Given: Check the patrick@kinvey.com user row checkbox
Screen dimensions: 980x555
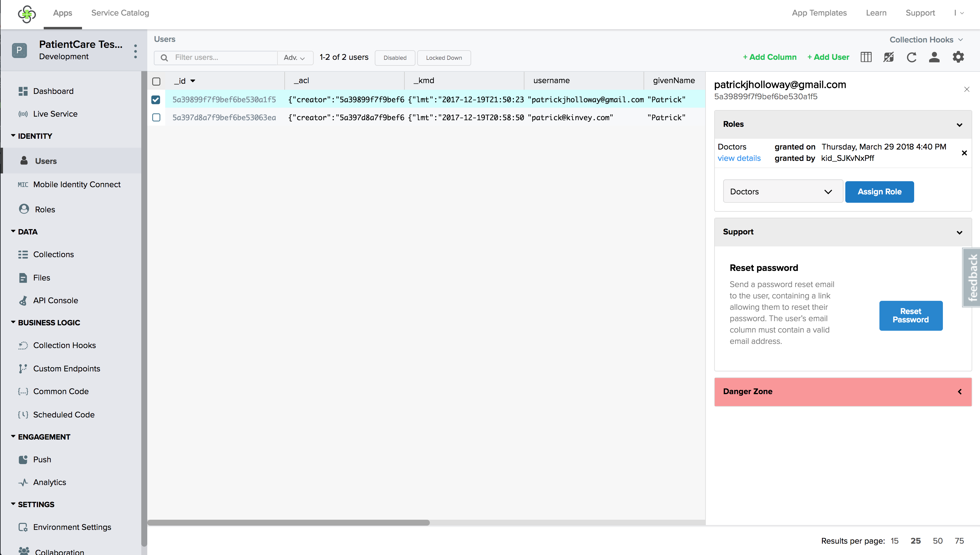Looking at the screenshot, I should click(x=156, y=118).
